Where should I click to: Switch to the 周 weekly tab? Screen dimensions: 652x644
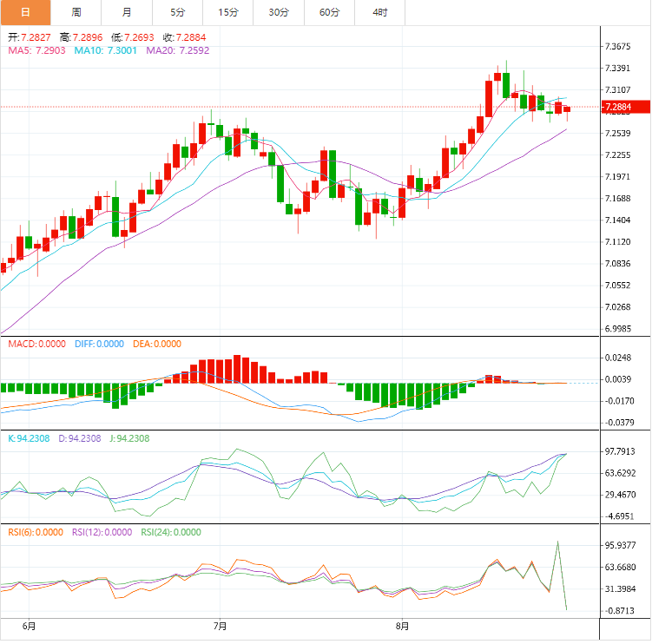(x=76, y=12)
